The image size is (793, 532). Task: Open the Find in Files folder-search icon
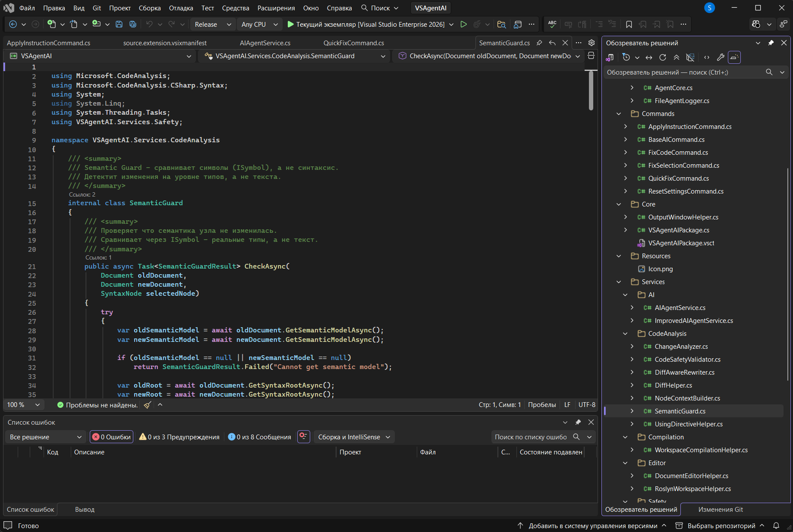click(x=501, y=25)
